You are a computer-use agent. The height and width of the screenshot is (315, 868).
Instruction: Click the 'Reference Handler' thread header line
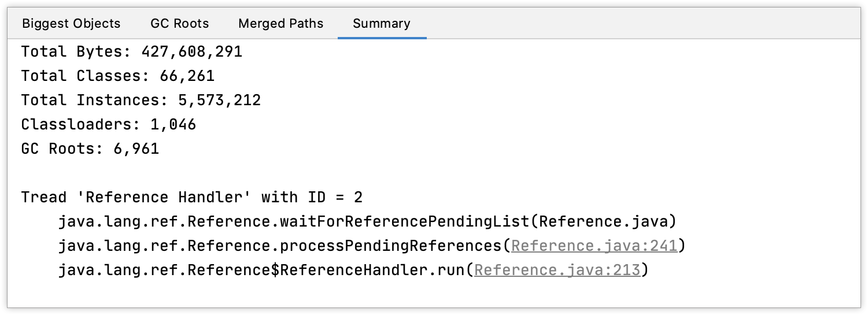[x=191, y=198]
